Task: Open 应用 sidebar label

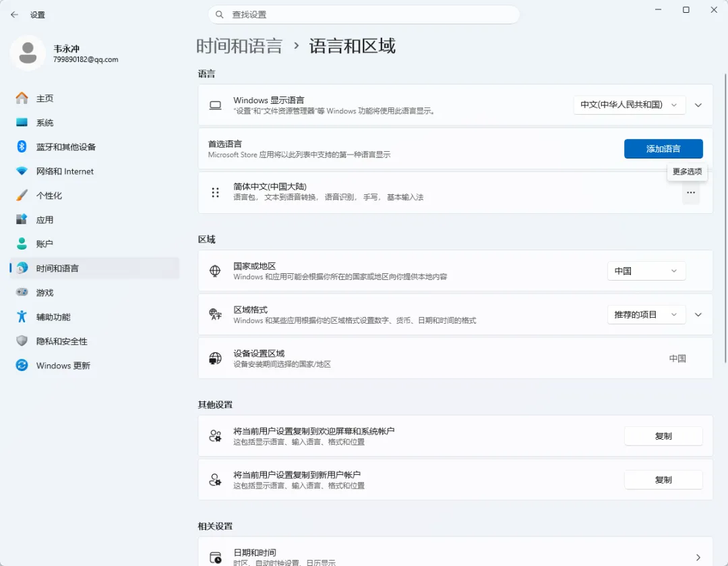Action: click(x=44, y=220)
